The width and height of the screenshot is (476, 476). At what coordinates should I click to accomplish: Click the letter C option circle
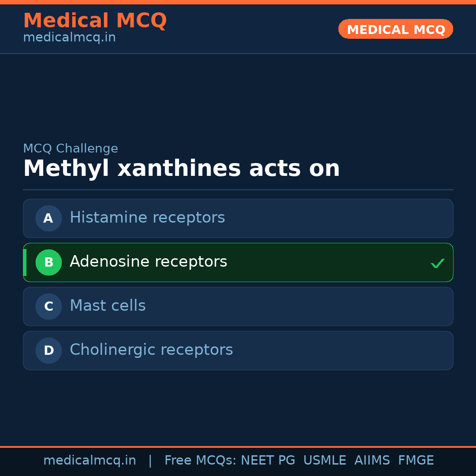click(48, 306)
